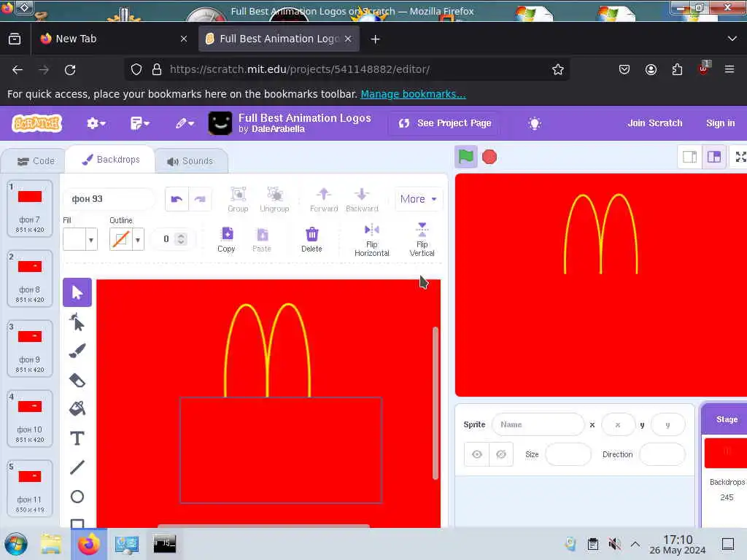Open the Scratch tutorials lightbulb
747x560 pixels.
pos(535,123)
